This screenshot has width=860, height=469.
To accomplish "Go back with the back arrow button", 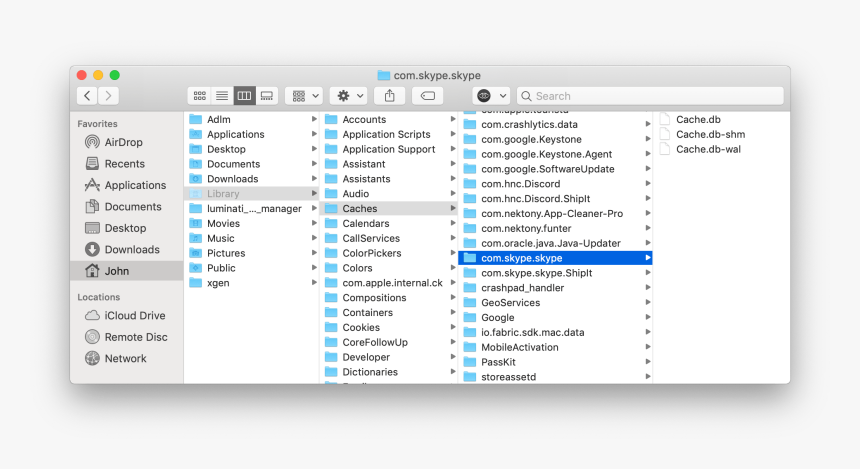I will (87, 96).
